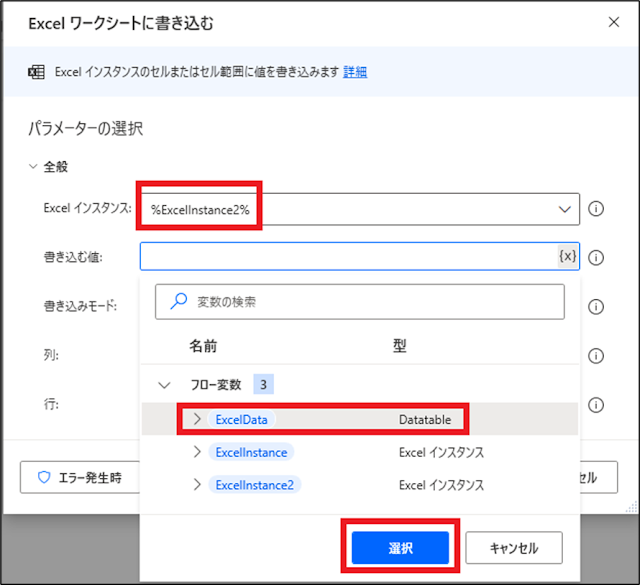
Task: Collapse the フロー変数 group
Action: point(164,385)
